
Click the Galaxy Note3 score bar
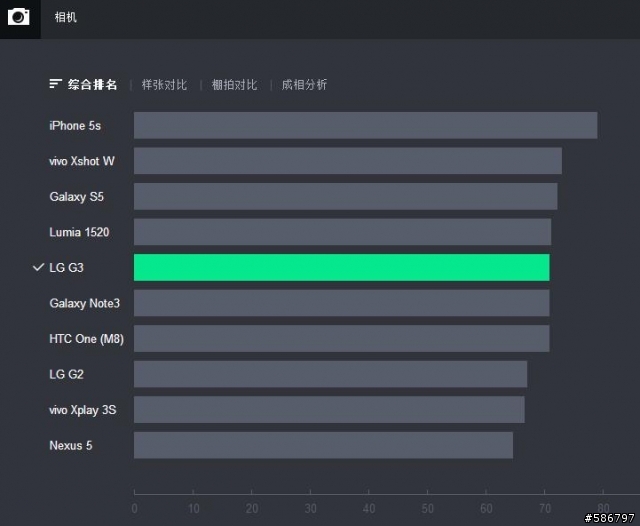click(342, 303)
